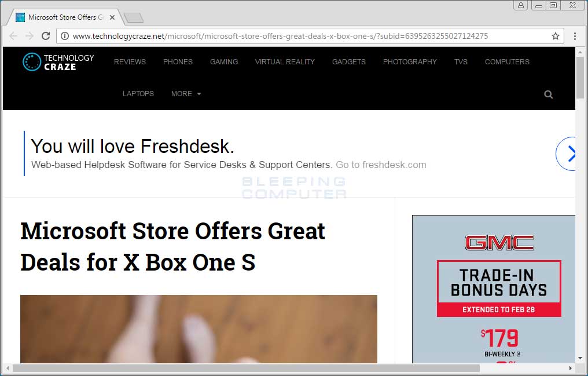Open the Chrome user profile icon
Image resolution: width=588 pixels, height=376 pixels.
tap(520, 5)
